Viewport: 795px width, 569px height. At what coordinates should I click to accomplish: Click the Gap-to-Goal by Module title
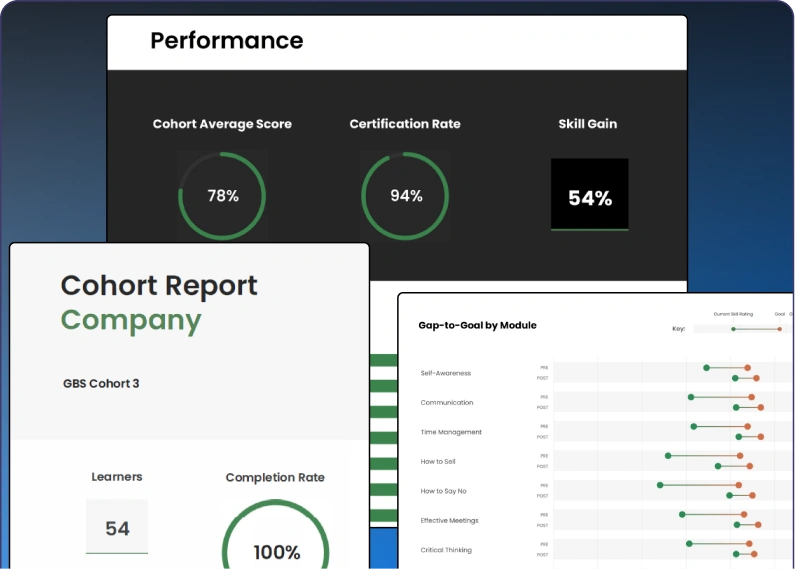(x=477, y=325)
